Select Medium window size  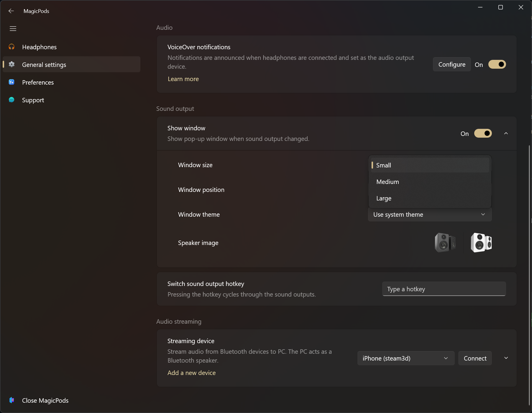point(387,182)
